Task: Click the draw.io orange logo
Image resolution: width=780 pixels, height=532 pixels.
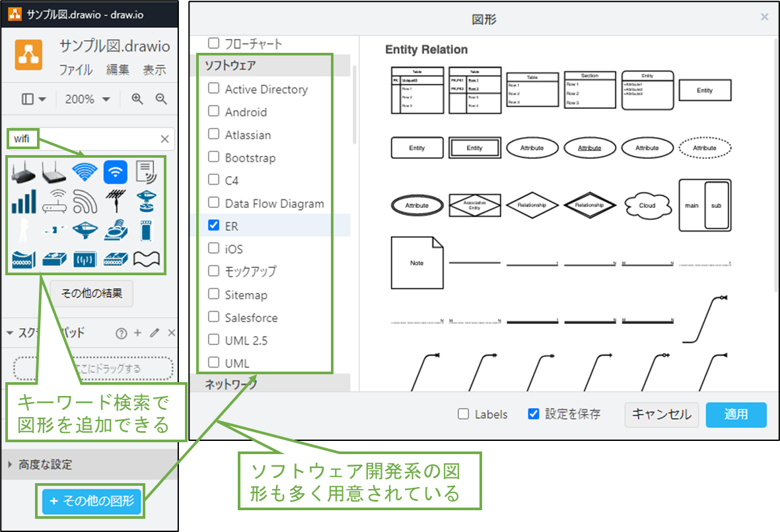Action: [x=28, y=54]
